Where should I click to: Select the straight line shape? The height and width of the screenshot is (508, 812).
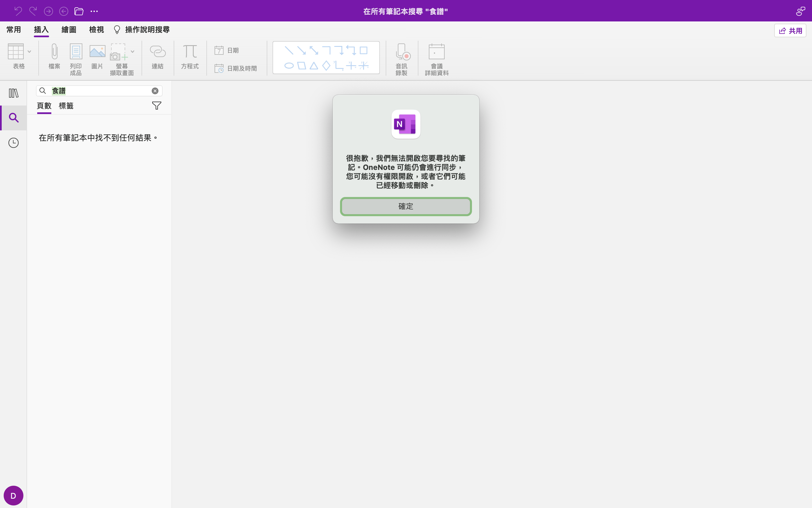(289, 51)
